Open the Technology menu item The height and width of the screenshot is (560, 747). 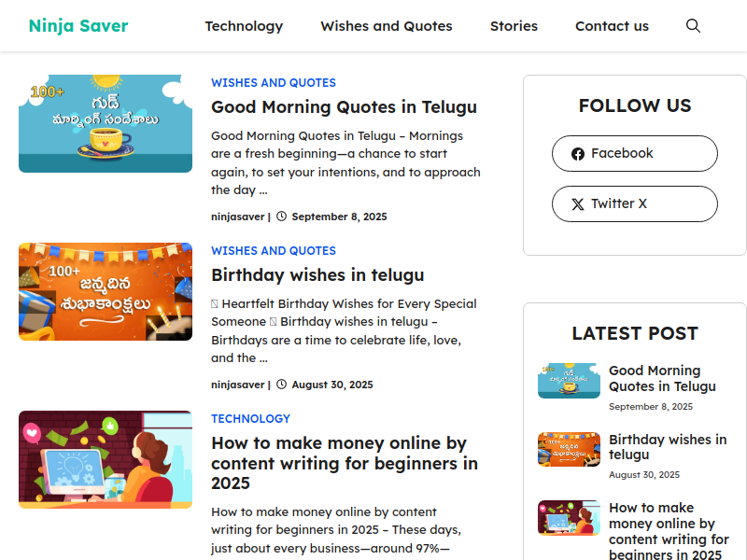point(244,26)
